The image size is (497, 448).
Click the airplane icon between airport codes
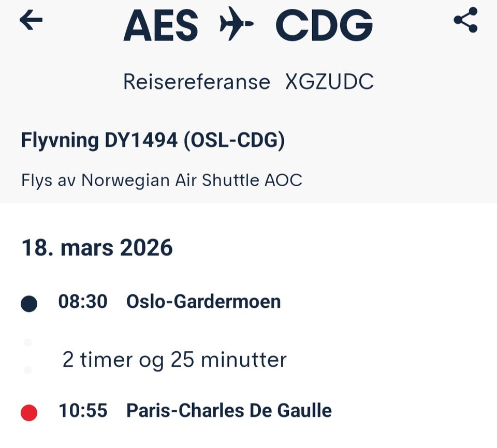click(236, 24)
